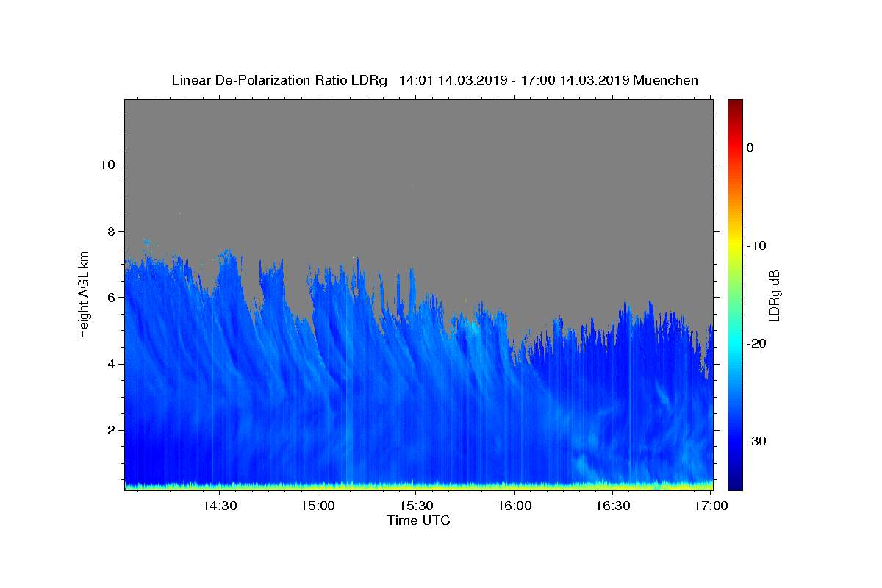Click the 16:00 time tick label
Image resolution: width=882 pixels, height=588 pixels.
(x=514, y=506)
